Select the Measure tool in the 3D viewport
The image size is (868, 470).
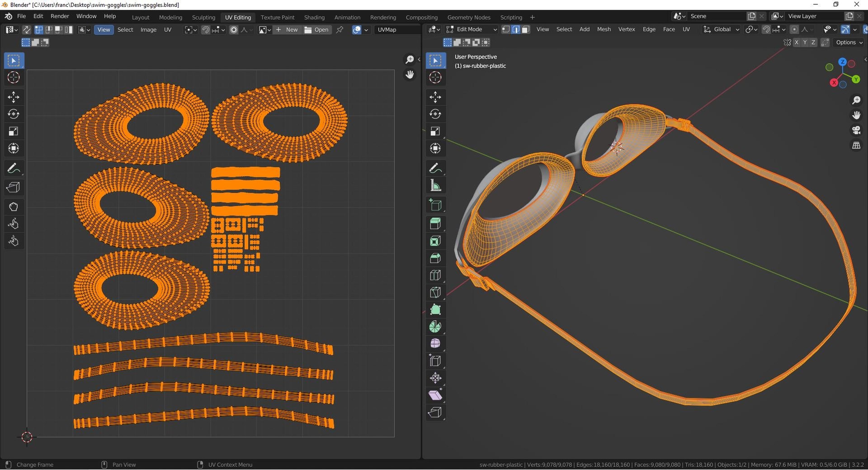(435, 186)
